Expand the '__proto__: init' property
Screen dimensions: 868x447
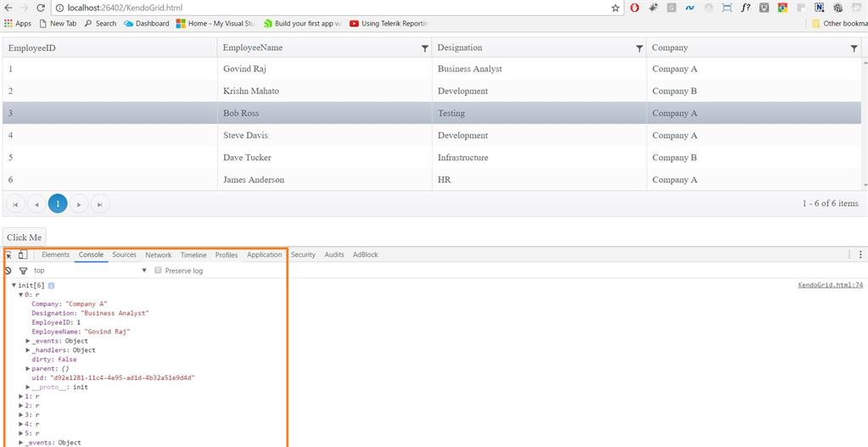[x=28, y=388]
